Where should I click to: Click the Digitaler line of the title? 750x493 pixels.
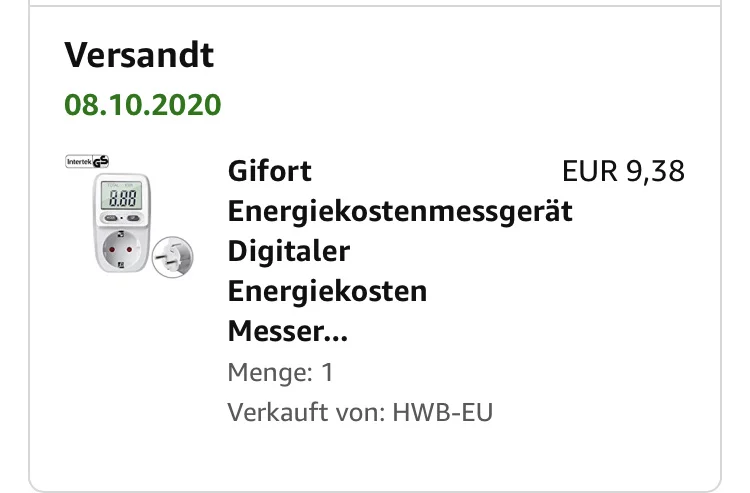[x=289, y=251]
